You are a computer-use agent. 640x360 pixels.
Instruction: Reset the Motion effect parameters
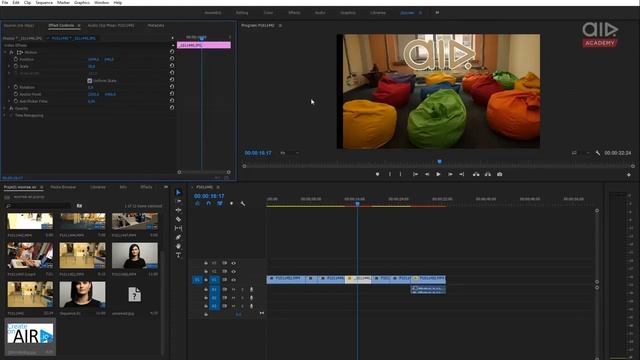pos(172,52)
